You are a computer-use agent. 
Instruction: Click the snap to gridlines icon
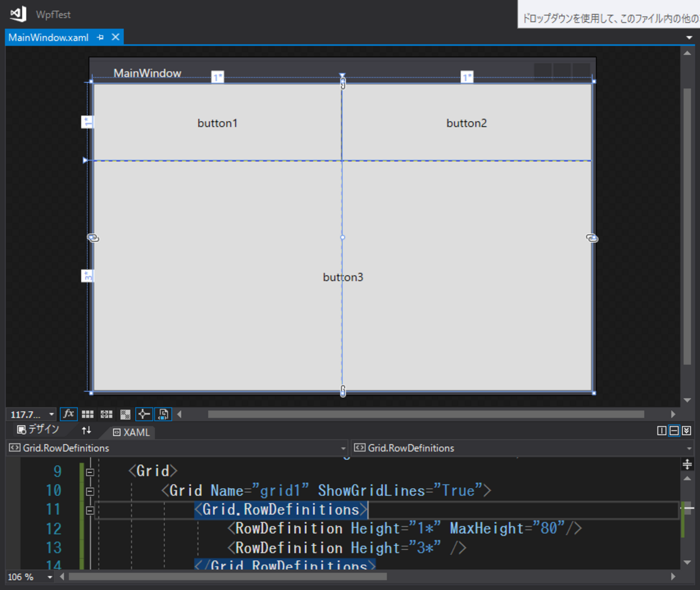(106, 414)
